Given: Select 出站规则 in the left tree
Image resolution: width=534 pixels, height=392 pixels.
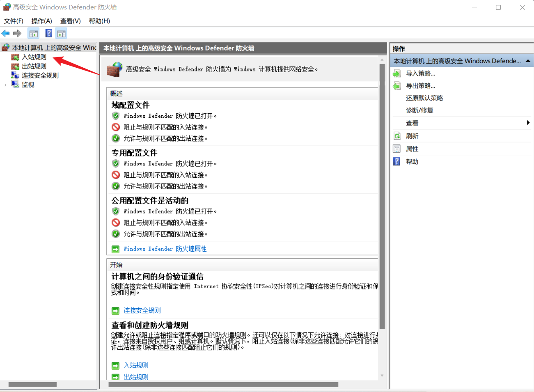Looking at the screenshot, I should [34, 66].
